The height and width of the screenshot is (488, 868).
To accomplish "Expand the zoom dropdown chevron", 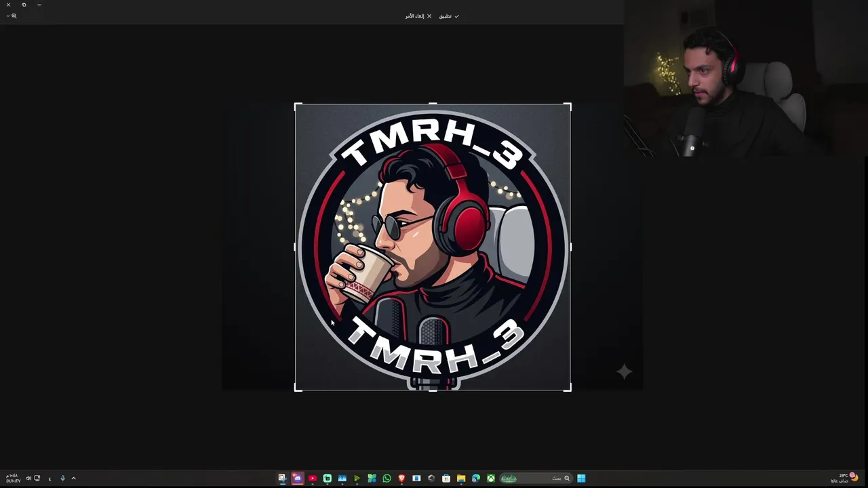I will point(7,16).
